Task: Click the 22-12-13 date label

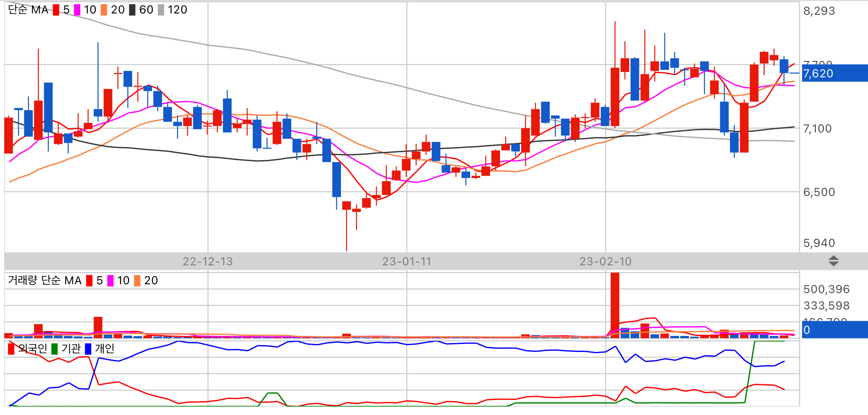Action: click(x=208, y=262)
